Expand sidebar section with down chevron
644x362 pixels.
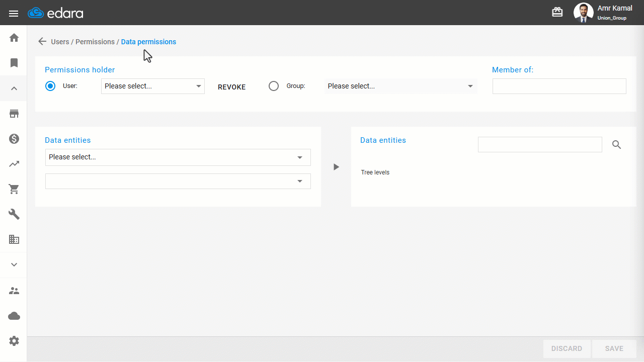tap(14, 265)
